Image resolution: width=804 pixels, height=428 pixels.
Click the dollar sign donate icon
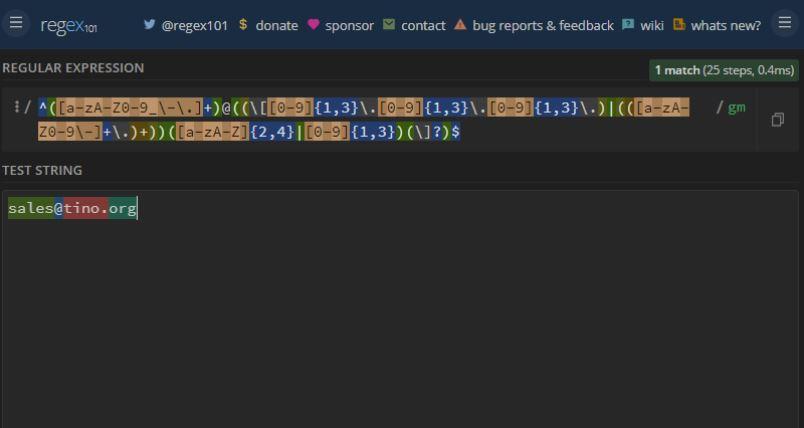(x=243, y=24)
